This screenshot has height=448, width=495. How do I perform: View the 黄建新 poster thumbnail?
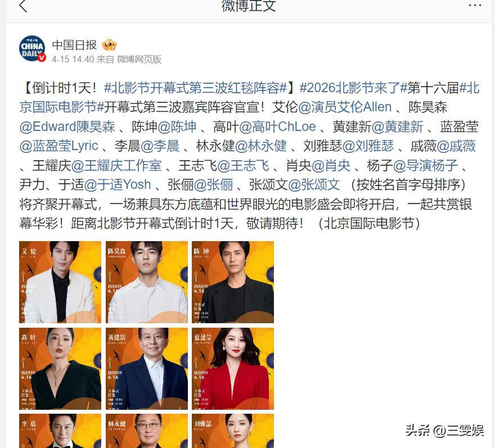click(x=147, y=369)
